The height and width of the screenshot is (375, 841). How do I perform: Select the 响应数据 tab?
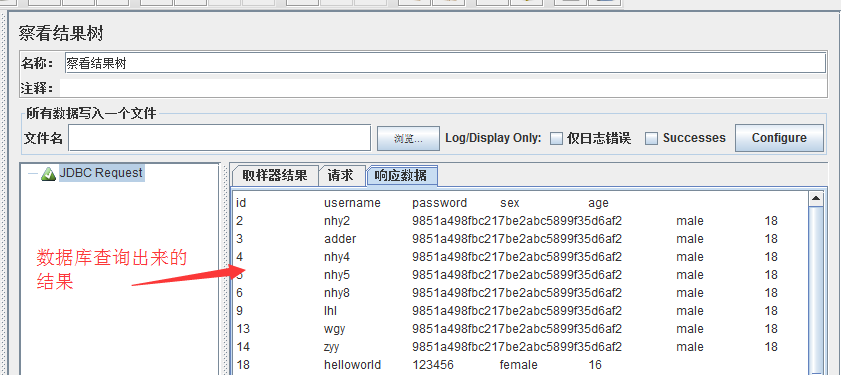[x=402, y=175]
